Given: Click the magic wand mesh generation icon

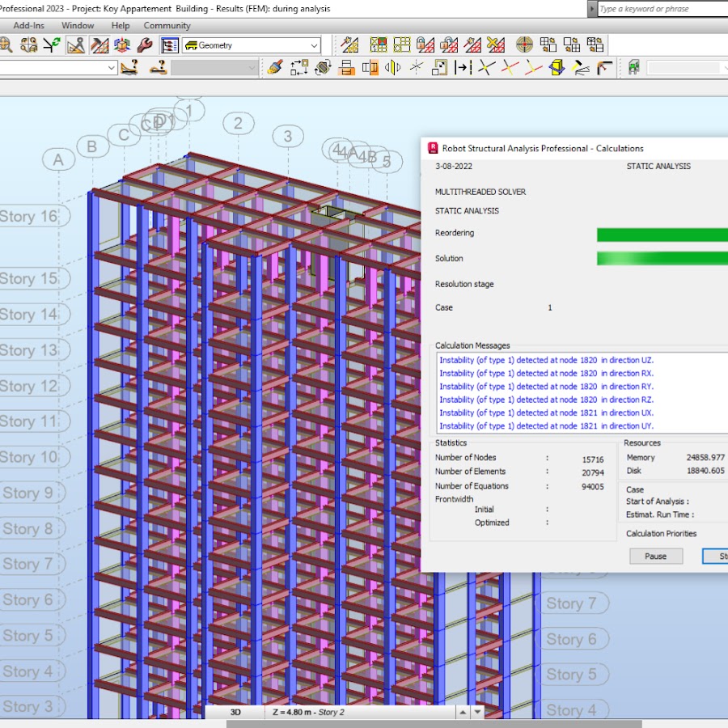Looking at the screenshot, I should point(349,45).
